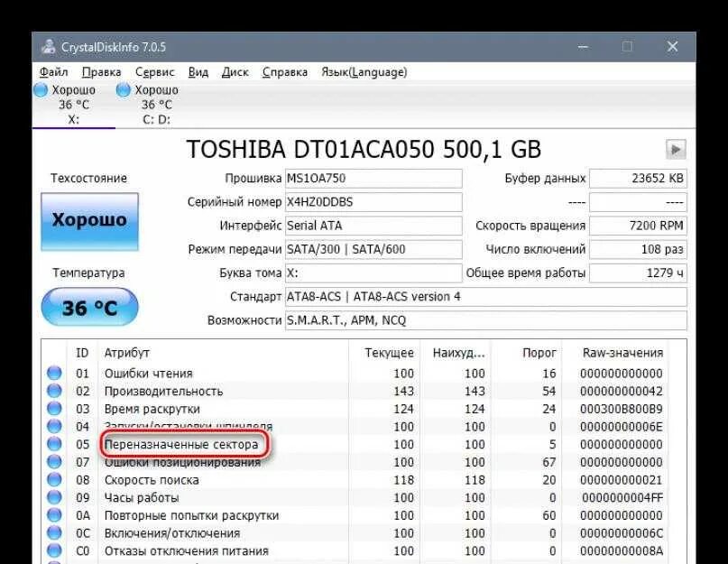Click the blue status orb of disk X:
The image size is (728, 564).
pos(41,89)
